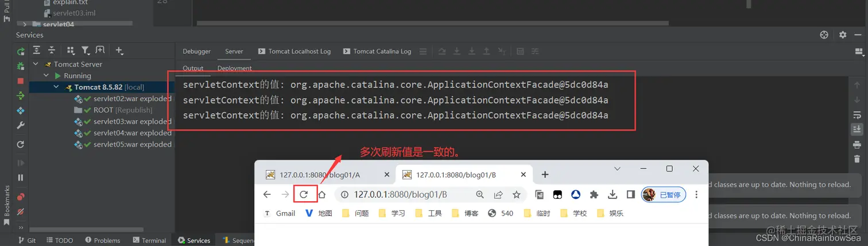The image size is (868, 246).
Task: Click the red Stop server icon
Action: (21, 81)
